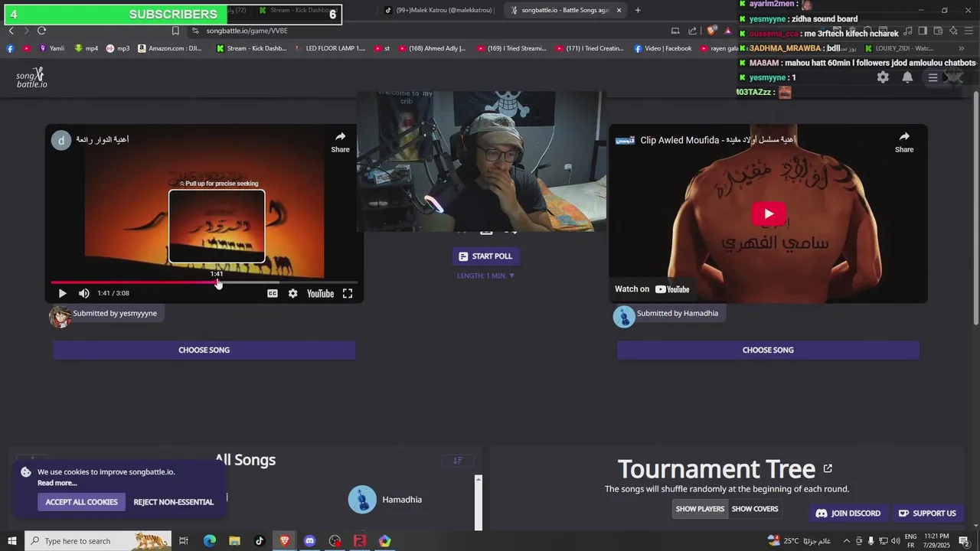Toggle closed captions on left video
This screenshot has width=980, height=551.
pyautogui.click(x=273, y=293)
